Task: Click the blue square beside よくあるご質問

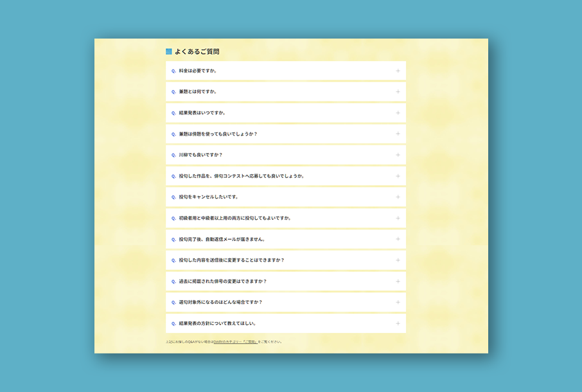Action: point(169,51)
